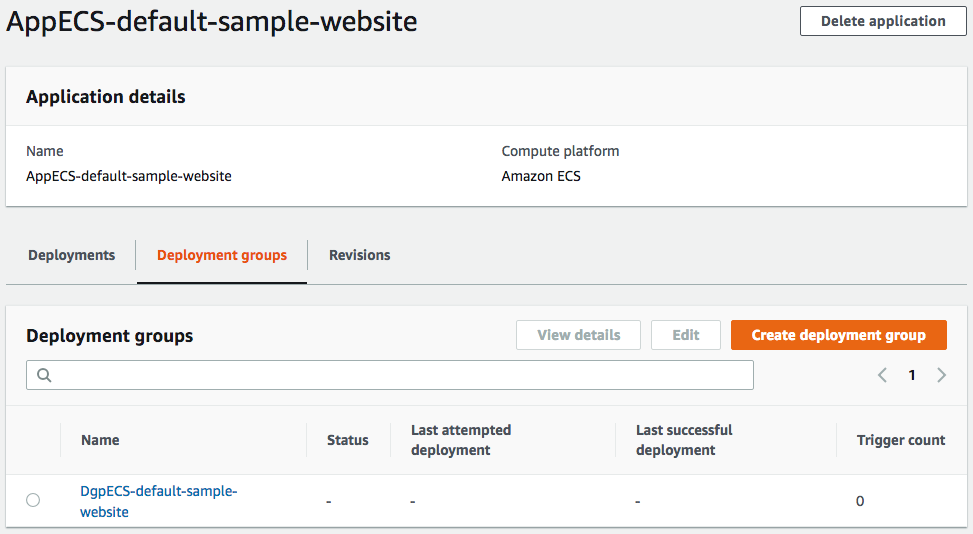Click the View details button
Screen dimensions: 973x534
(578, 335)
